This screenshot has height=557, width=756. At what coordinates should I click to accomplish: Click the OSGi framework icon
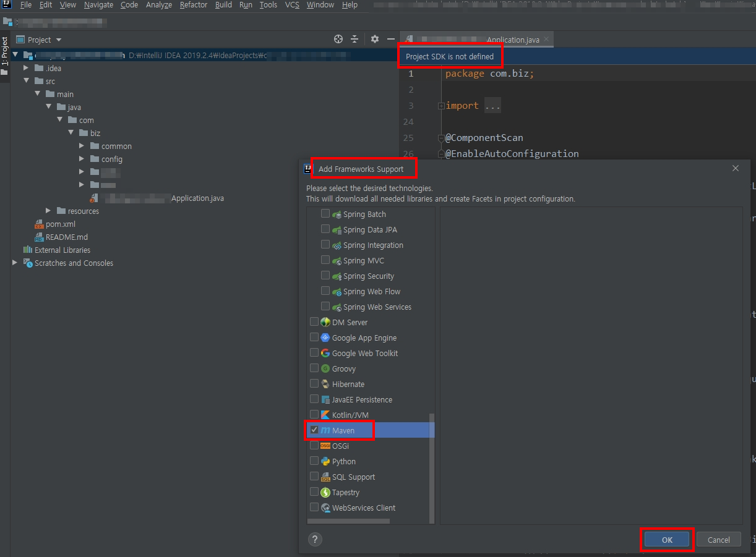[x=325, y=446]
